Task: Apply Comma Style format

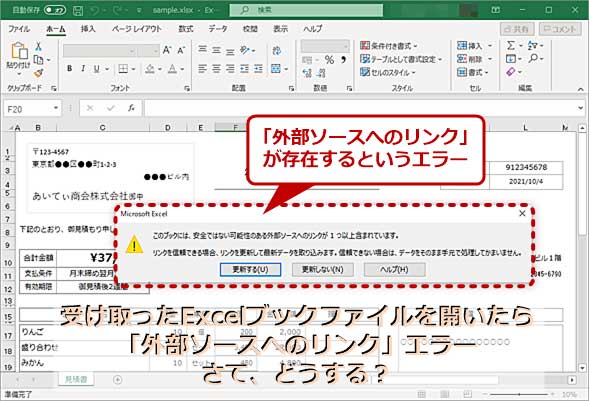Action: [x=343, y=60]
